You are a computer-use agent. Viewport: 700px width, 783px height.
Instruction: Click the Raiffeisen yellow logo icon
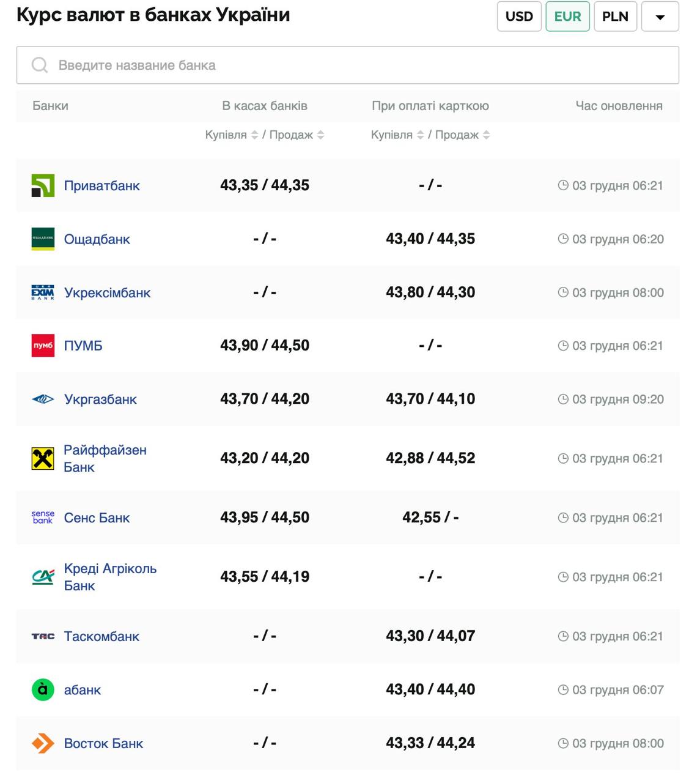pyautogui.click(x=43, y=458)
